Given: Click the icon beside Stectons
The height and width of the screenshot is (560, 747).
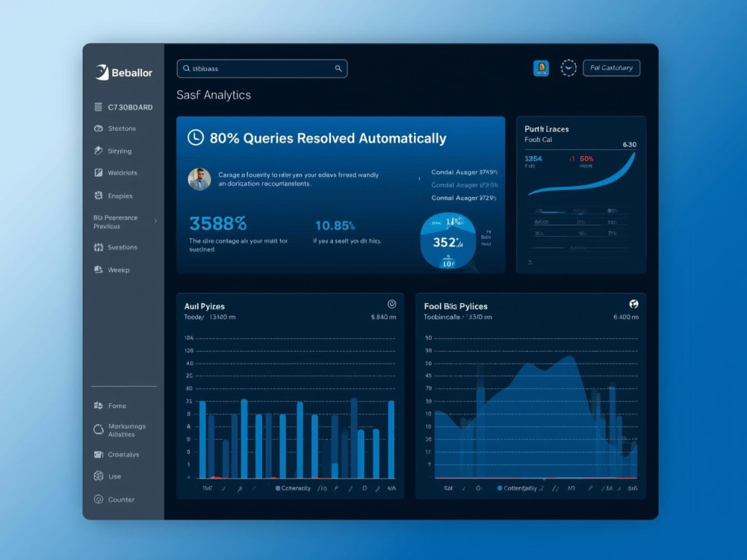Looking at the screenshot, I should pos(99,128).
